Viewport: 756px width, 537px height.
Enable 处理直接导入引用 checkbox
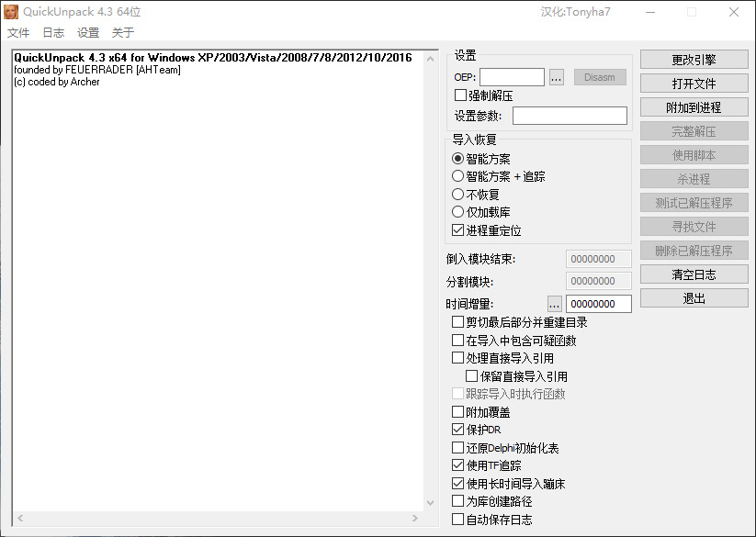point(457,358)
